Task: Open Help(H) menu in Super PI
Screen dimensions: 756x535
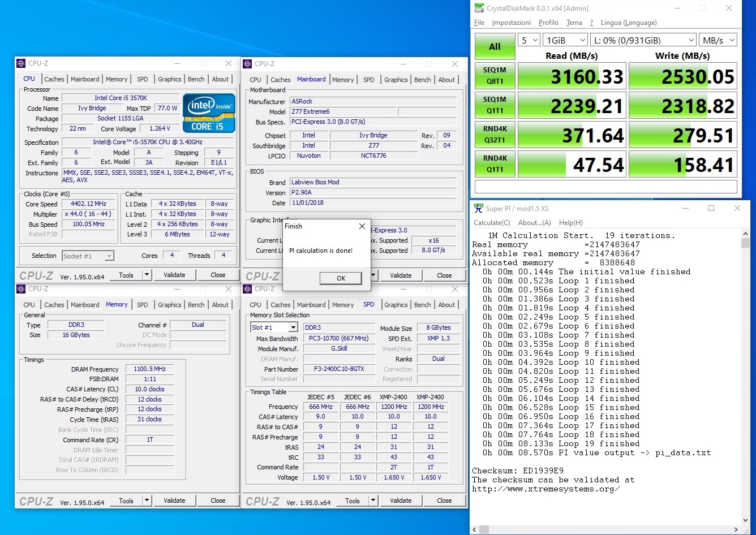Action: click(x=570, y=223)
